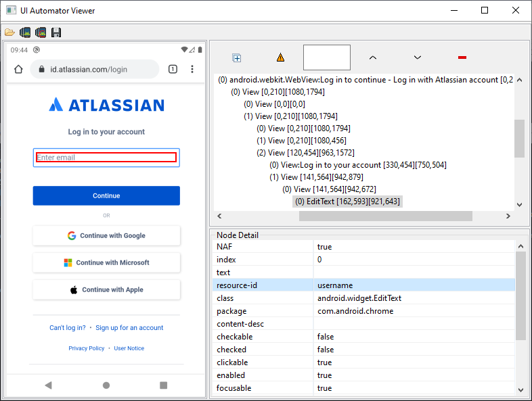
Task: Click the tree's horizontal scrollbar right arrow
Action: tap(508, 216)
